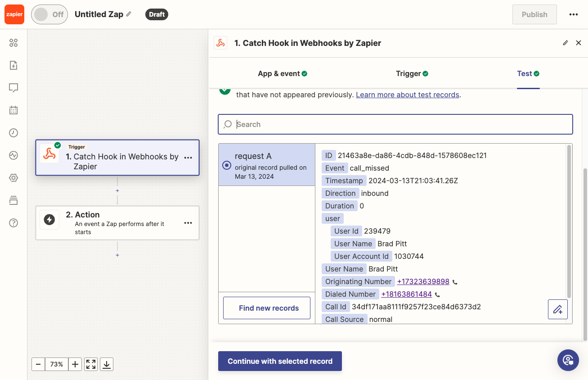The image size is (588, 380).
Task: Open the calendar icon in sidebar
Action: pos(13,110)
